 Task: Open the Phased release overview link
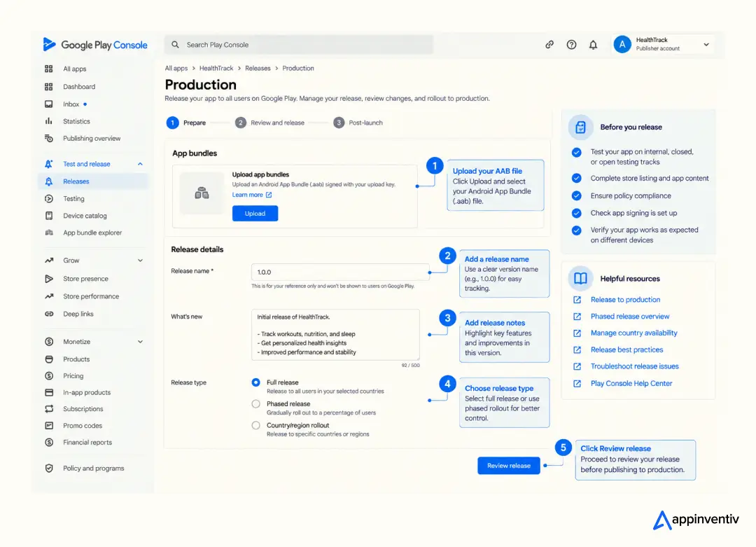coord(630,317)
